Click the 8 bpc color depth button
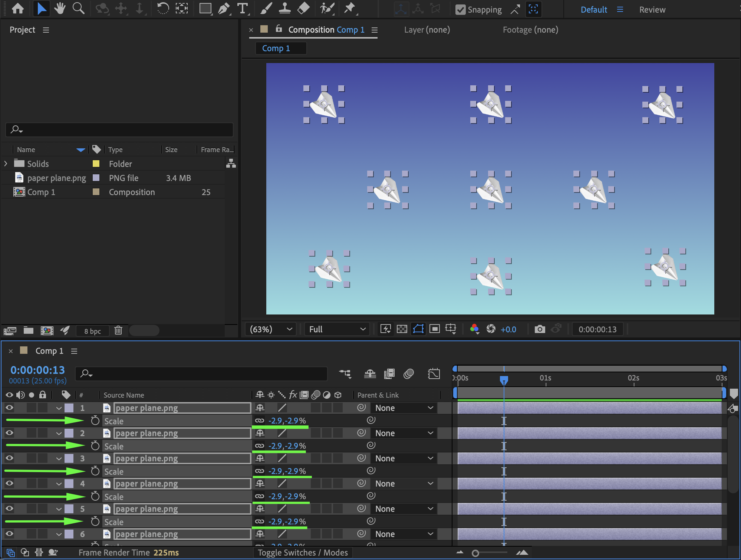741x560 pixels. (x=92, y=331)
